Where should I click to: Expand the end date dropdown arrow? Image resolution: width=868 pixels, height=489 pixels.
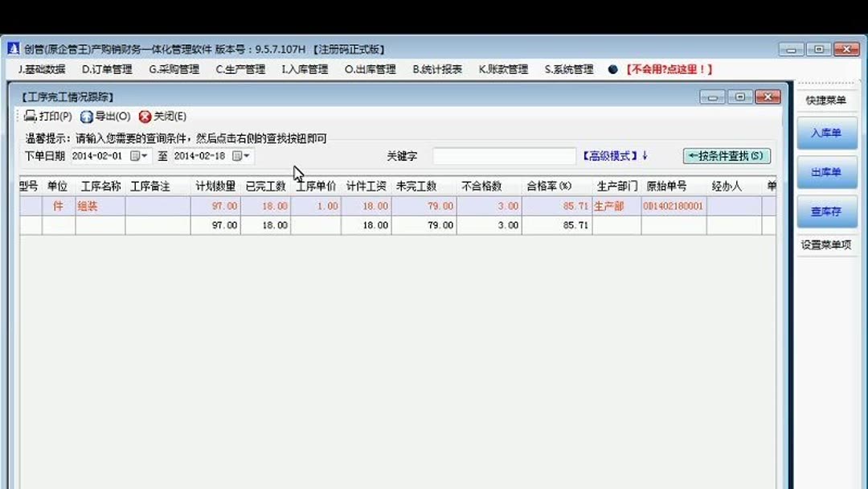point(246,156)
